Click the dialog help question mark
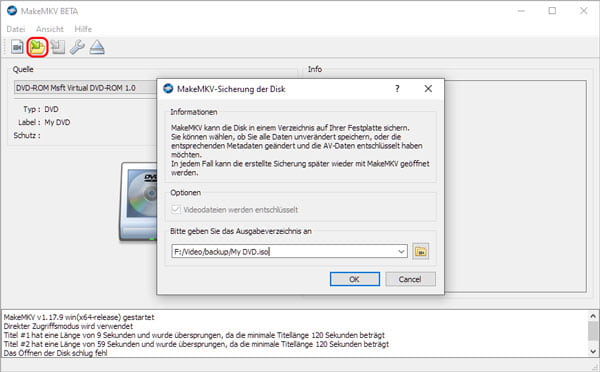 tap(397, 89)
